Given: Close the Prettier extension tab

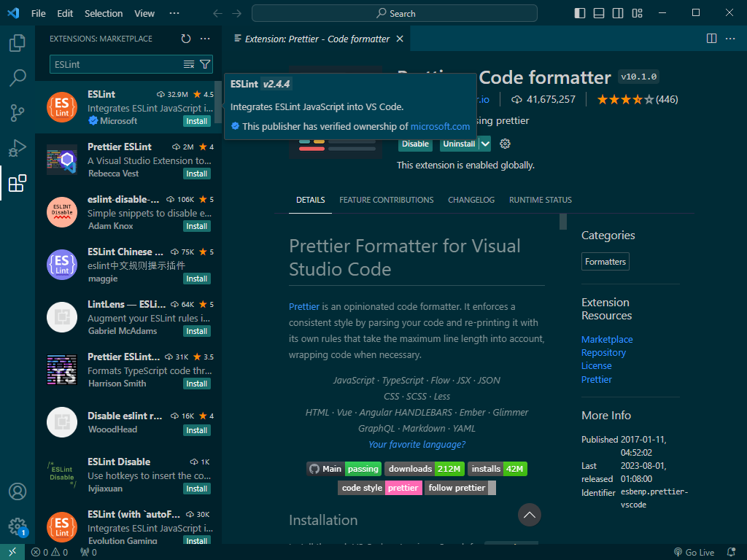Looking at the screenshot, I should pyautogui.click(x=400, y=39).
